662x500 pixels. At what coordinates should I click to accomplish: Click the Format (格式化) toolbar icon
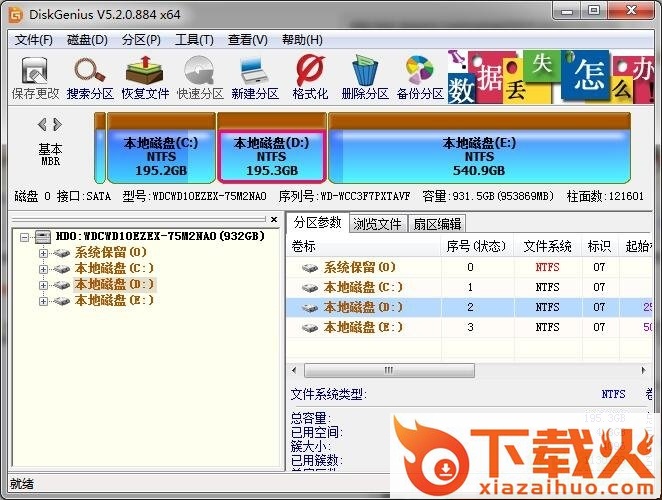[x=310, y=78]
